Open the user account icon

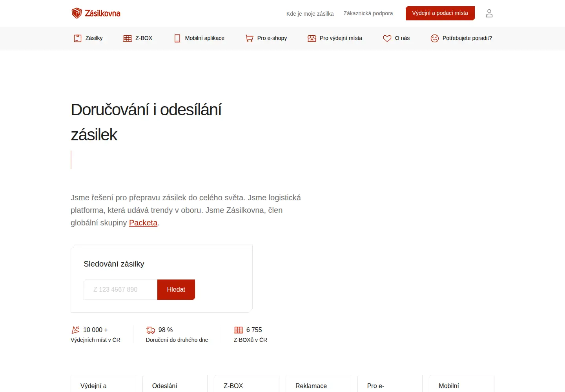pos(489,13)
